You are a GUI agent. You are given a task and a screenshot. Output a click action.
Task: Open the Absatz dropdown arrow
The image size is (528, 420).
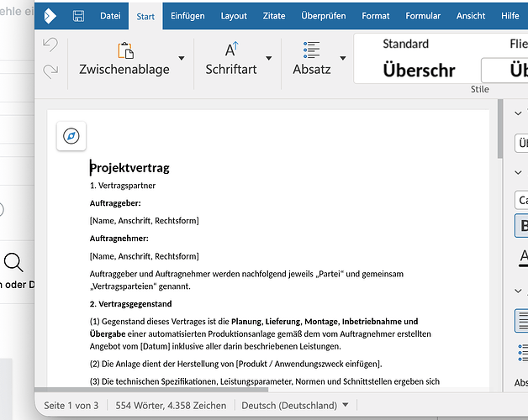pos(343,58)
